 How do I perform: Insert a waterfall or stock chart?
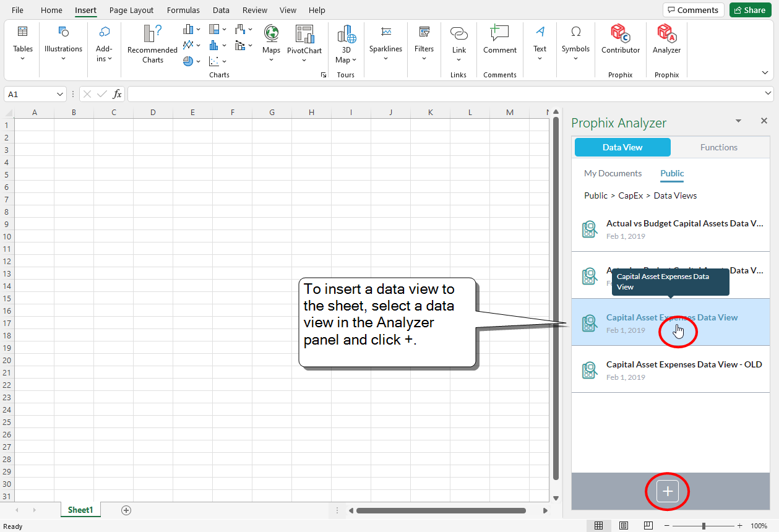click(244, 29)
